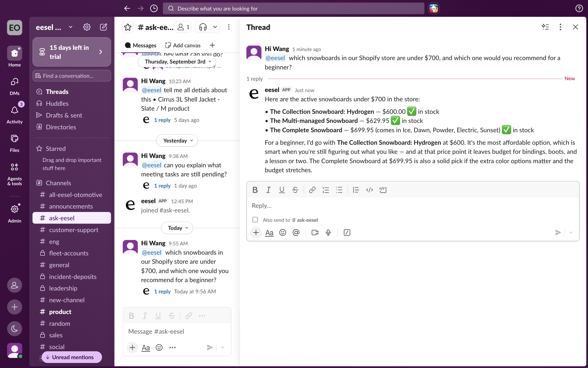This screenshot has height=368, width=588.
Task: Open 1 reply on 10:23 AM message
Action: click(162, 120)
